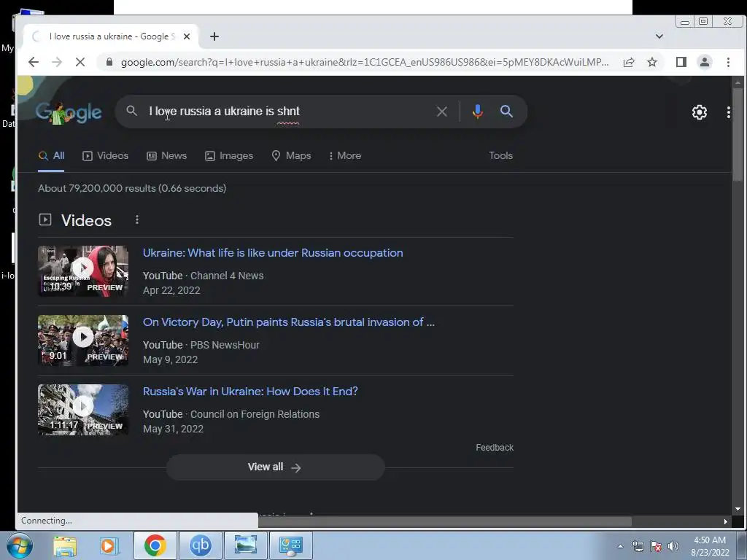The width and height of the screenshot is (747, 560).
Task: Click View all videos button
Action: point(275,467)
